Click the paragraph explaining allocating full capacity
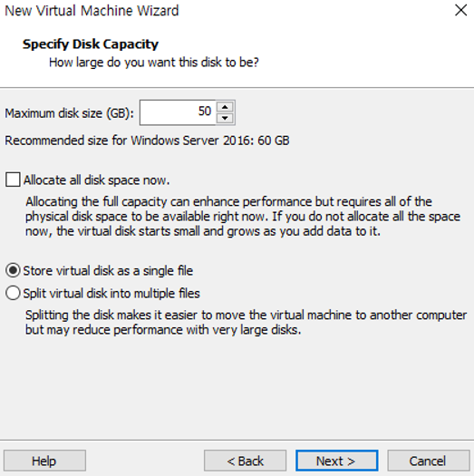The height and width of the screenshot is (476, 474). (243, 217)
